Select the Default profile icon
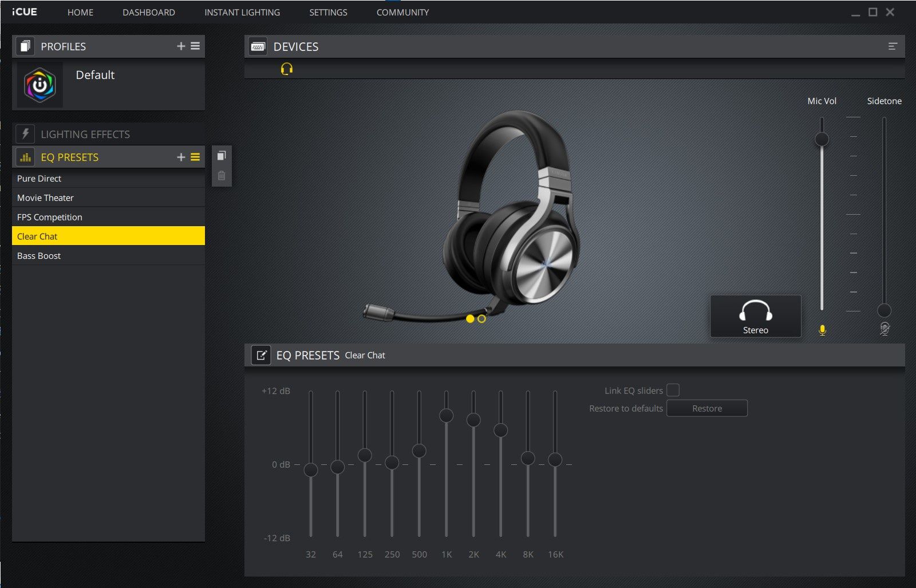 [40, 85]
